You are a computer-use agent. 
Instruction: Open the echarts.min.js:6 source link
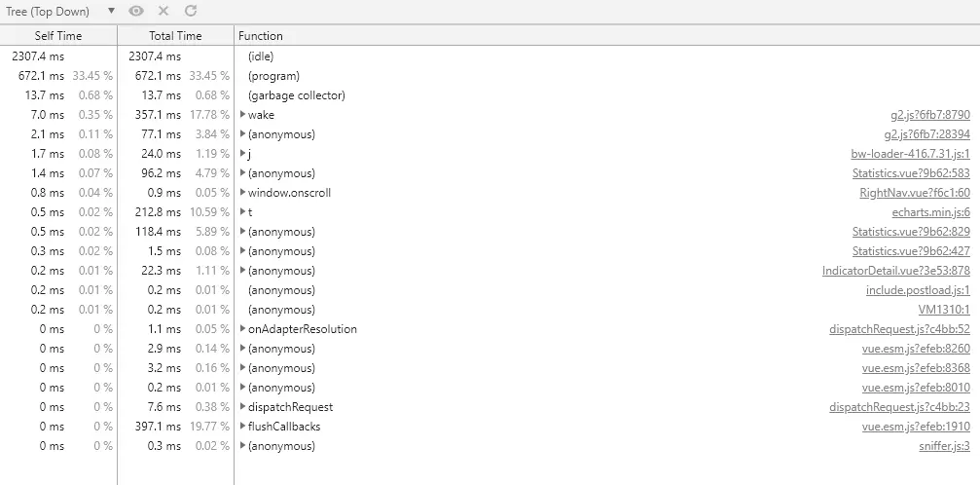pyautogui.click(x=930, y=212)
